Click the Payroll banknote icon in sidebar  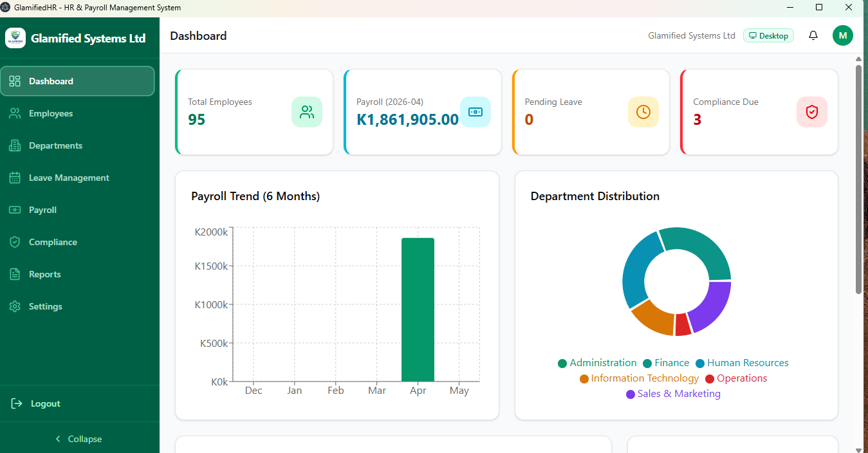15,210
